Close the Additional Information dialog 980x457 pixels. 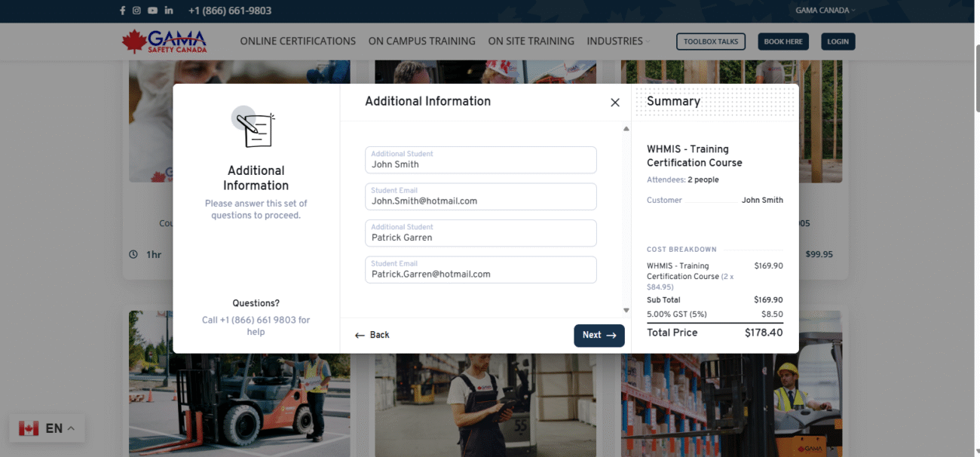coord(615,103)
